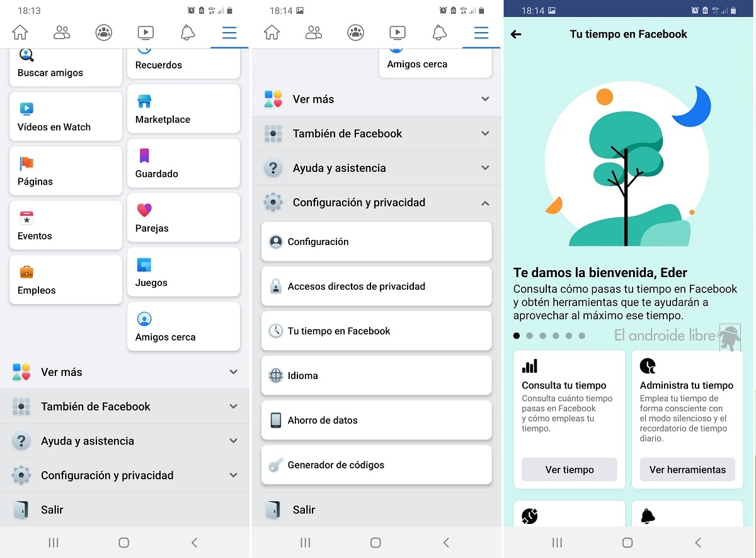Tap Ver herramientas button
756x558 pixels.
(x=687, y=470)
